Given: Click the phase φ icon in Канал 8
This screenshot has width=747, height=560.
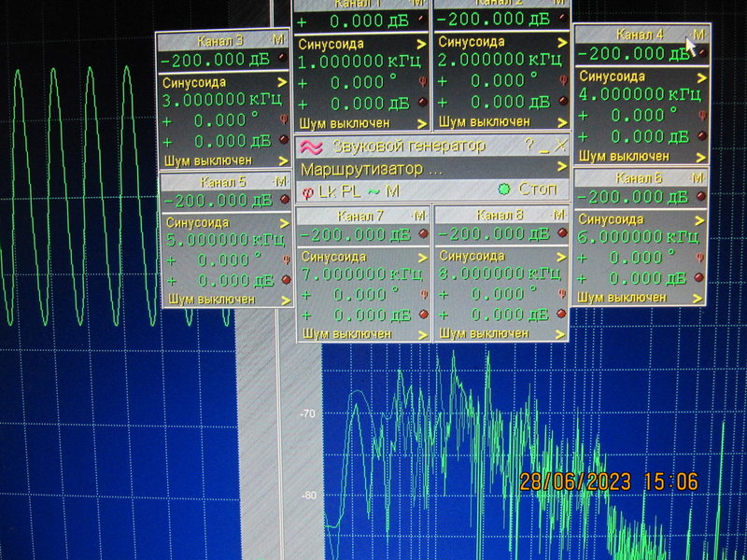Looking at the screenshot, I should pyautogui.click(x=562, y=293).
